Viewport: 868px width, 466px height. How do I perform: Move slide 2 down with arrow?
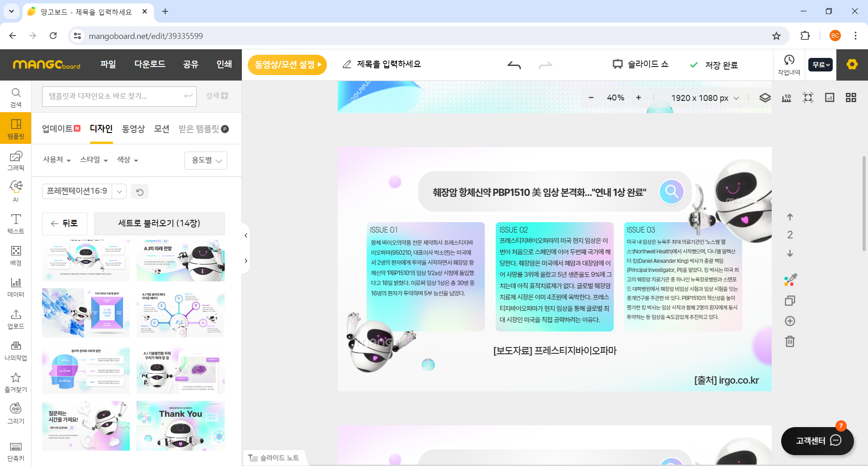pos(790,253)
